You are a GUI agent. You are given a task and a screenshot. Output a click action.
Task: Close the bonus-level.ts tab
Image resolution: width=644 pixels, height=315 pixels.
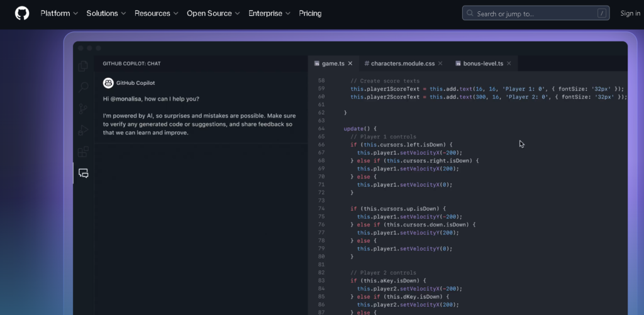(x=509, y=64)
